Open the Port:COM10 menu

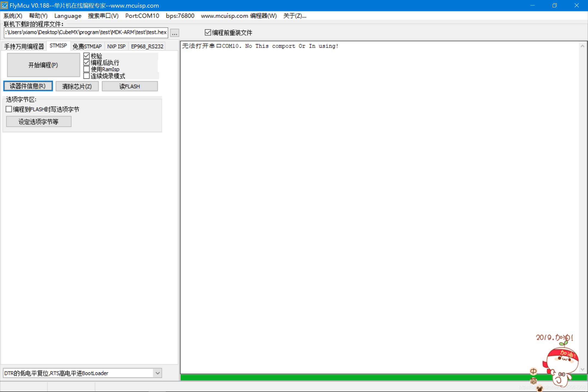coord(142,16)
